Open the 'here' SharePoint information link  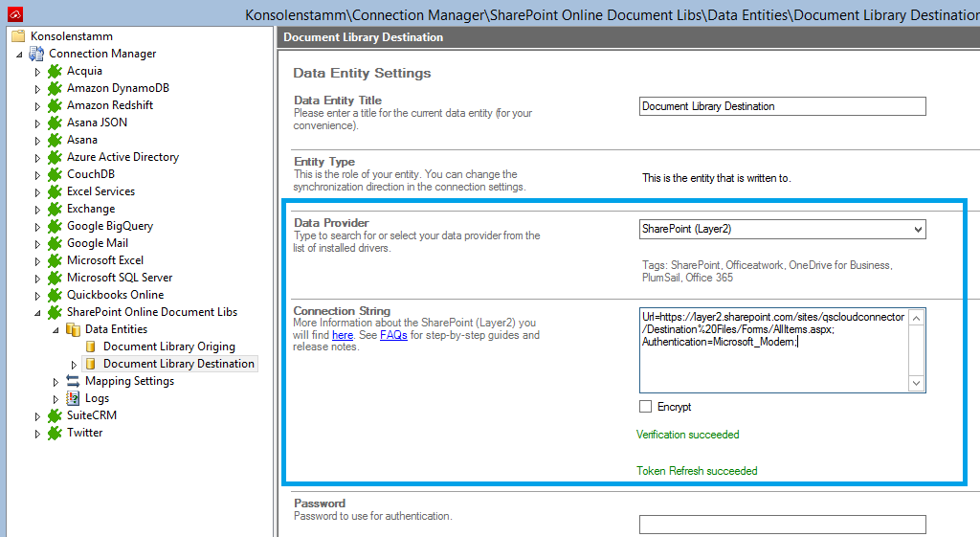point(343,335)
